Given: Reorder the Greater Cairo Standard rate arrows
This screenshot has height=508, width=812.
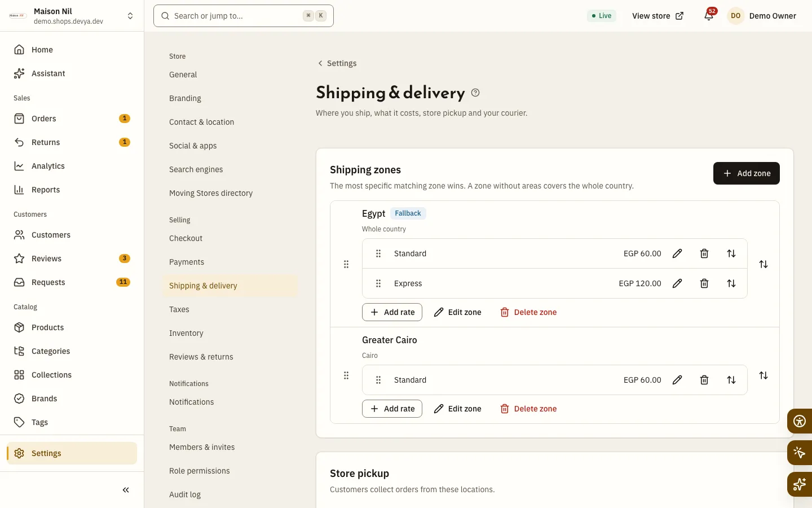Looking at the screenshot, I should click(731, 380).
